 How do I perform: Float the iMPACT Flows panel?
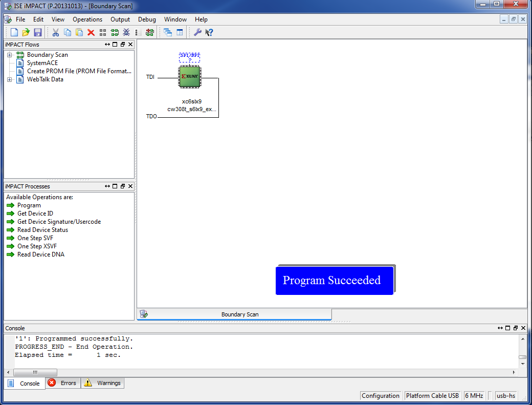122,45
